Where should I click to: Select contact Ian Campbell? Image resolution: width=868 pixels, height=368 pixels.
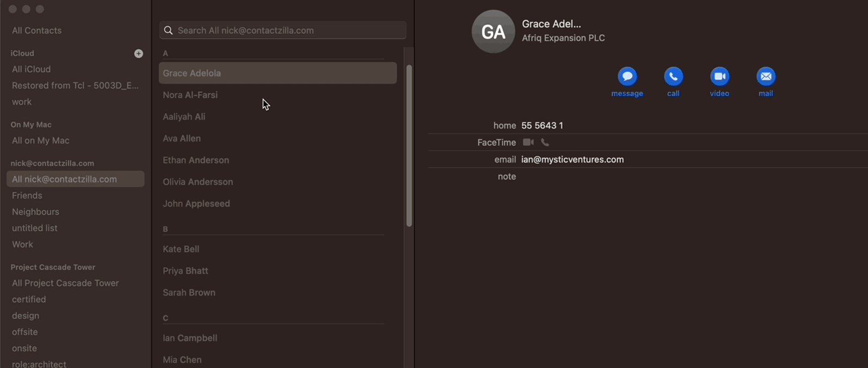(x=190, y=338)
